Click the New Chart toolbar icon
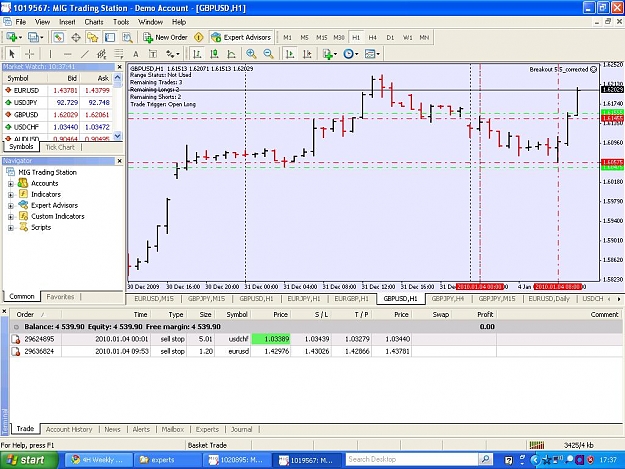Viewport: 625px width, 469px height. point(14,37)
